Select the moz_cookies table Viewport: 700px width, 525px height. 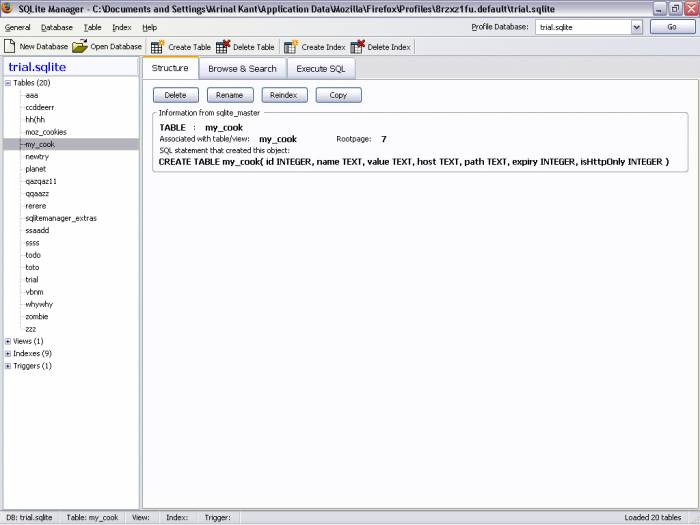[46, 132]
